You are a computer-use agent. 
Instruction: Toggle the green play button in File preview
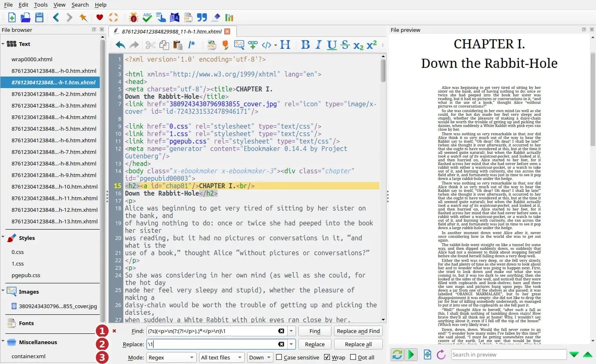411,354
